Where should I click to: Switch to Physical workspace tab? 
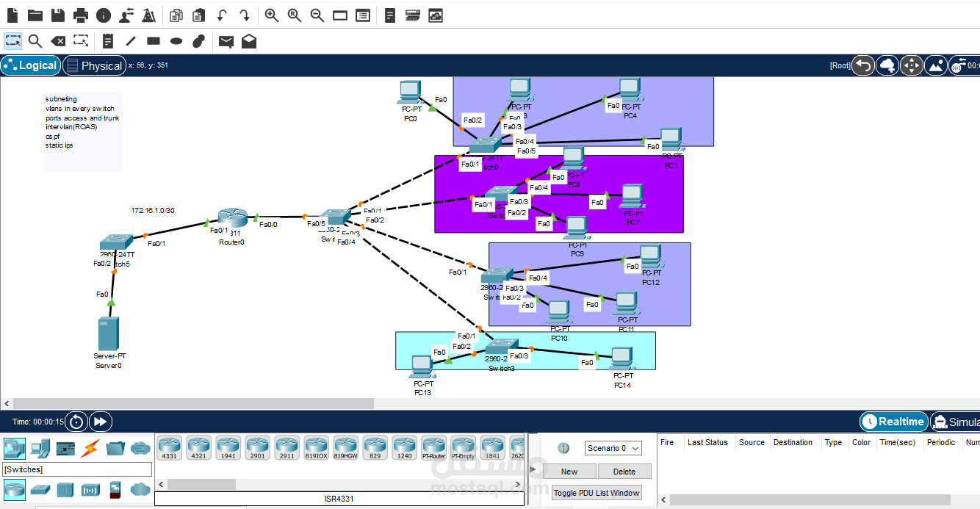94,65
